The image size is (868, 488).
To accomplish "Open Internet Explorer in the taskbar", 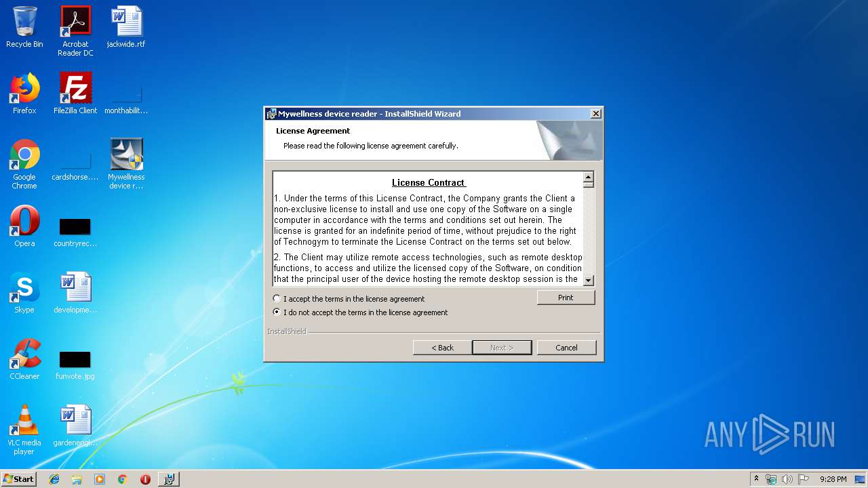I will 54,479.
